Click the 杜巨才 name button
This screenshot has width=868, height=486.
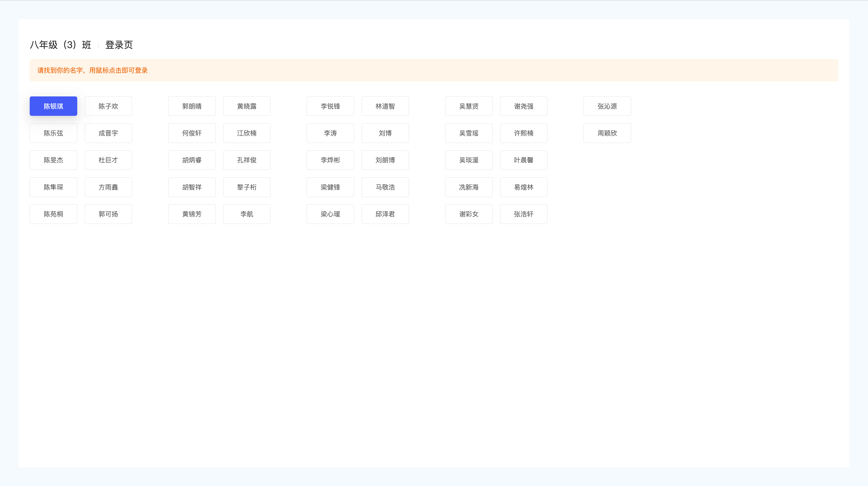pos(108,160)
